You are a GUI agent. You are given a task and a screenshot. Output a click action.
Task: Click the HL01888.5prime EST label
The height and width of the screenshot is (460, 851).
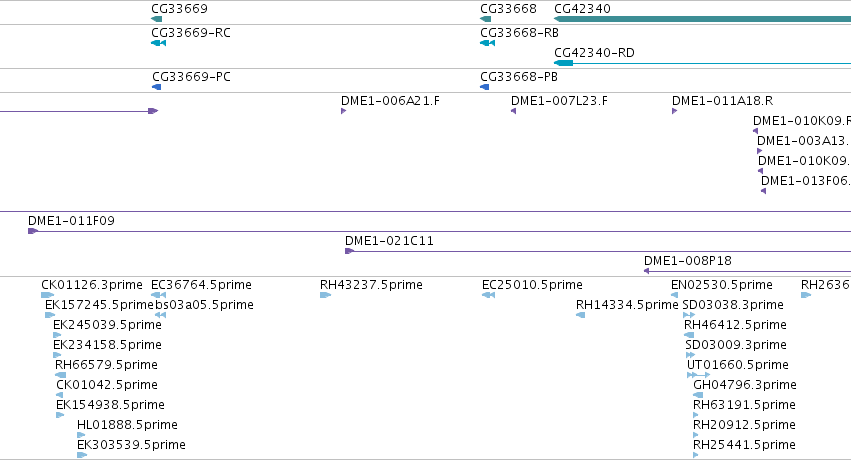click(128, 425)
